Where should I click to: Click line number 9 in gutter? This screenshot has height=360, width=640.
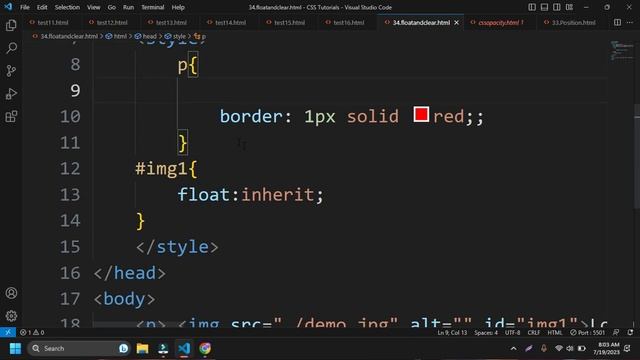tap(75, 90)
